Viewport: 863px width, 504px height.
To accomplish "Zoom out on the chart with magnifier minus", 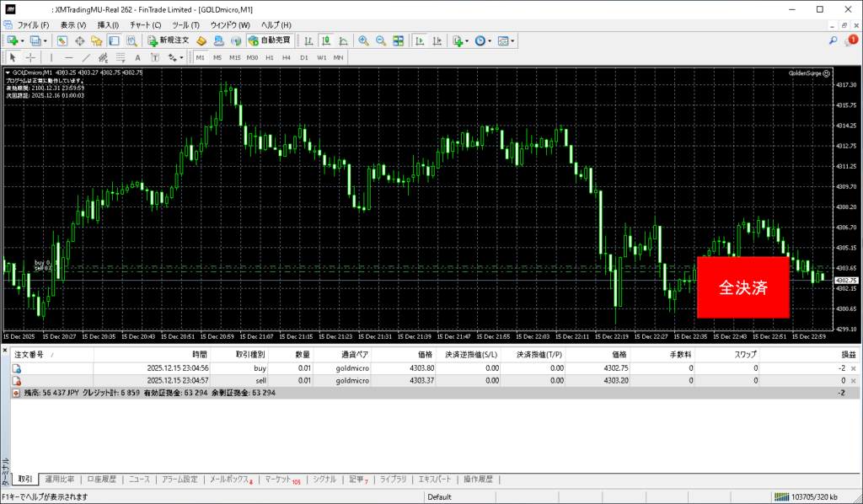I will click(380, 40).
